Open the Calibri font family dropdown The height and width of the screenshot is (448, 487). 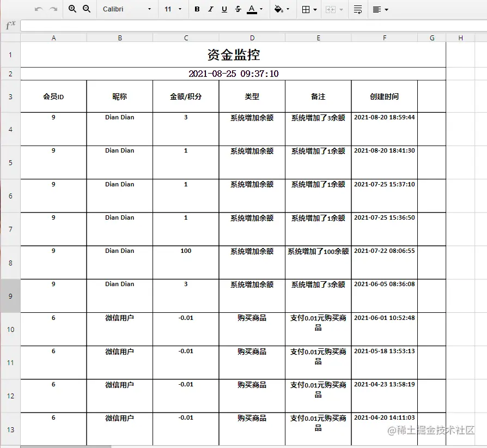[127, 9]
